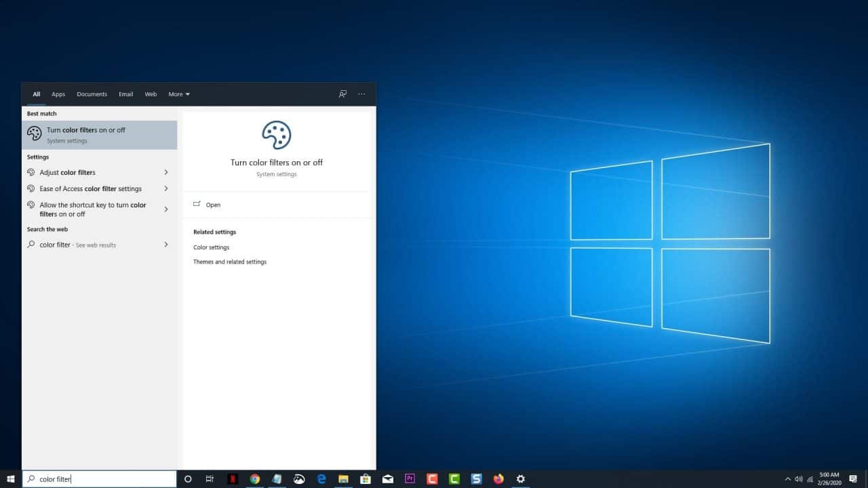This screenshot has height=488, width=868.
Task: Open the More filter dropdown
Action: [179, 94]
